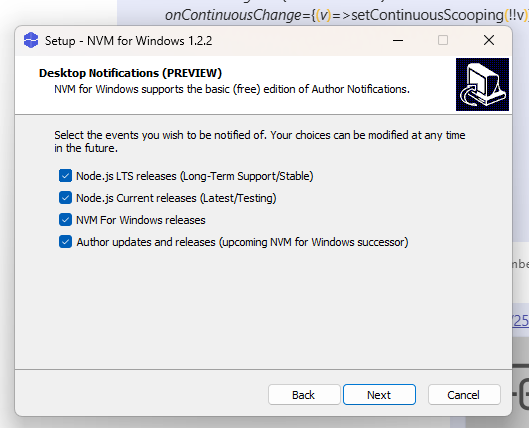Minimize the NVM Setup window

[x=398, y=40]
